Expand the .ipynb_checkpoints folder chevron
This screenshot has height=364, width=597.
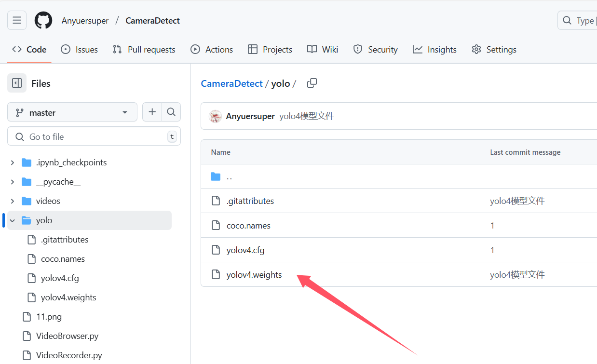coord(13,162)
